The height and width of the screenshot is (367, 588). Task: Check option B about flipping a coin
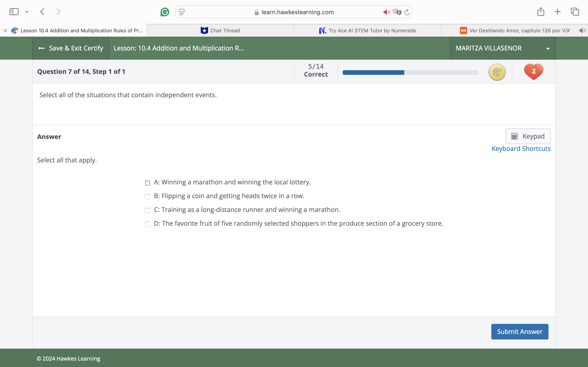(147, 196)
